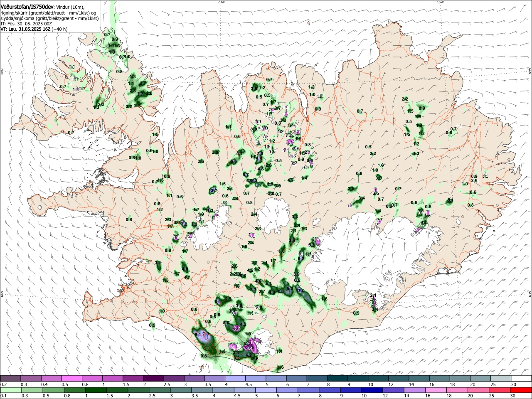
Task: Pick the dusky purple swatch above upper-scale 0.2
Action: (10, 379)
